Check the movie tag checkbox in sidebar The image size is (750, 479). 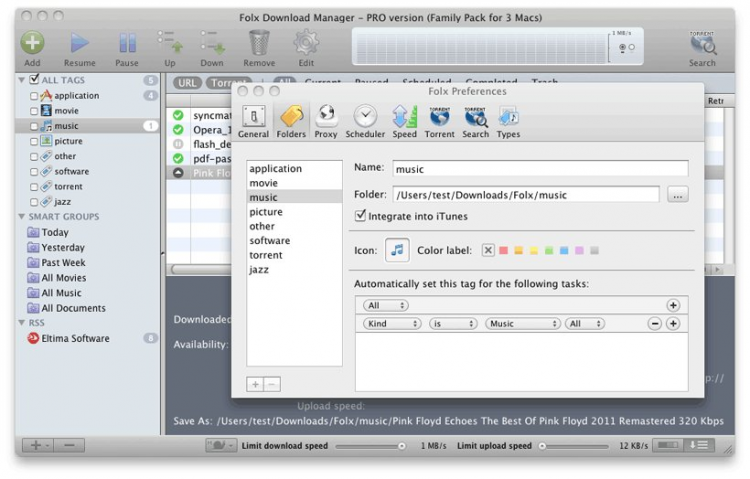pos(34,111)
